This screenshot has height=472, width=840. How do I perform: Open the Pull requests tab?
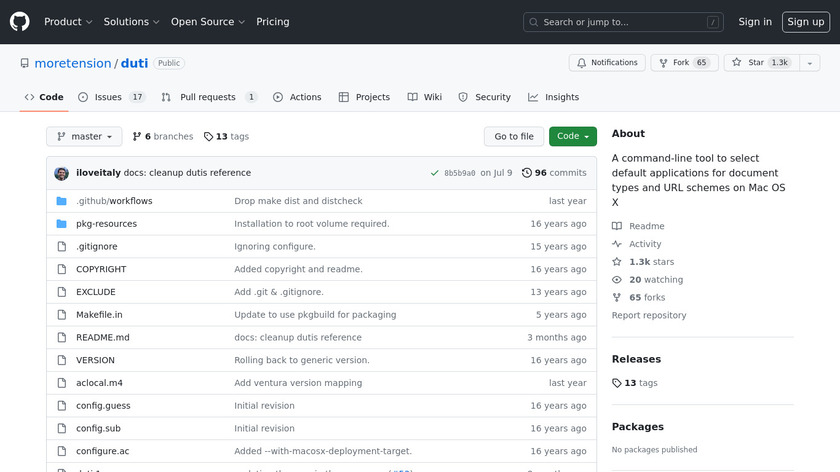click(209, 97)
